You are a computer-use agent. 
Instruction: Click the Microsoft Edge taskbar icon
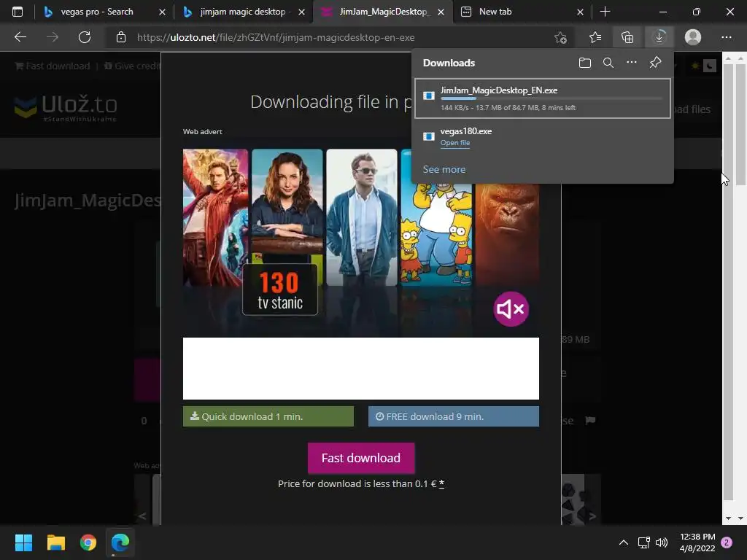click(x=120, y=542)
